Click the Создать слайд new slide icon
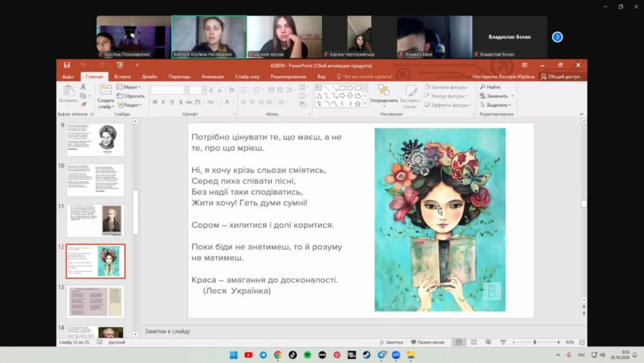The image size is (644, 363). tap(106, 90)
